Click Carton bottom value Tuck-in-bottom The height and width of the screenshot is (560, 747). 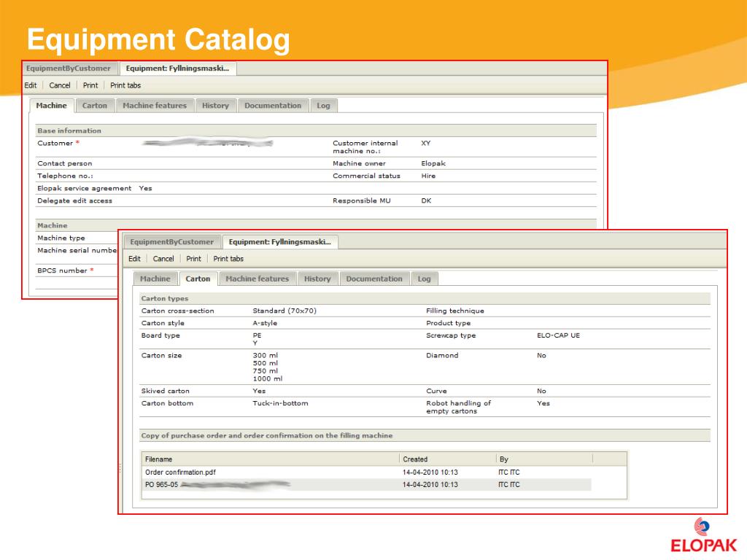pyautogui.click(x=280, y=402)
